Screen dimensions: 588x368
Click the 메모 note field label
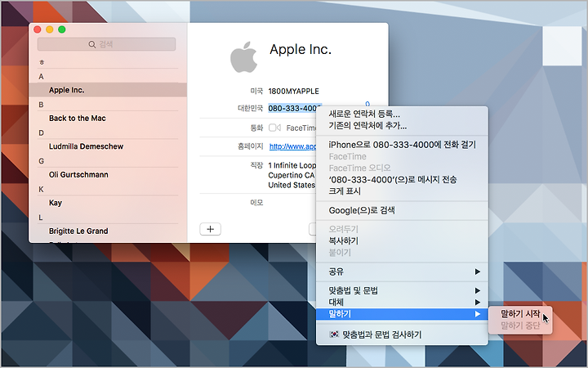[256, 203]
